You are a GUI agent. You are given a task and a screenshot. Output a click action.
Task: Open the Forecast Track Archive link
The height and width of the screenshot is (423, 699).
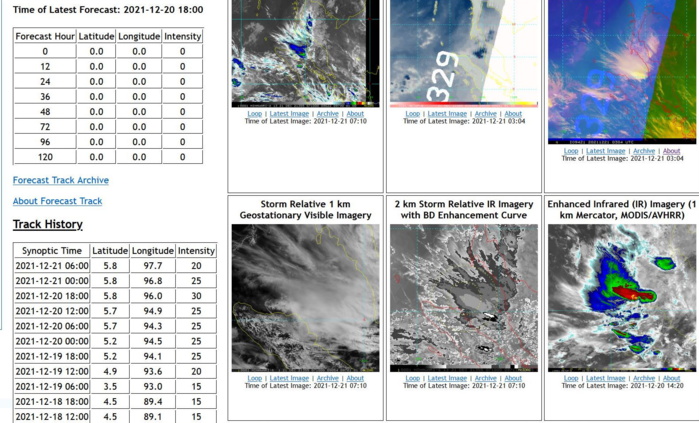point(60,180)
